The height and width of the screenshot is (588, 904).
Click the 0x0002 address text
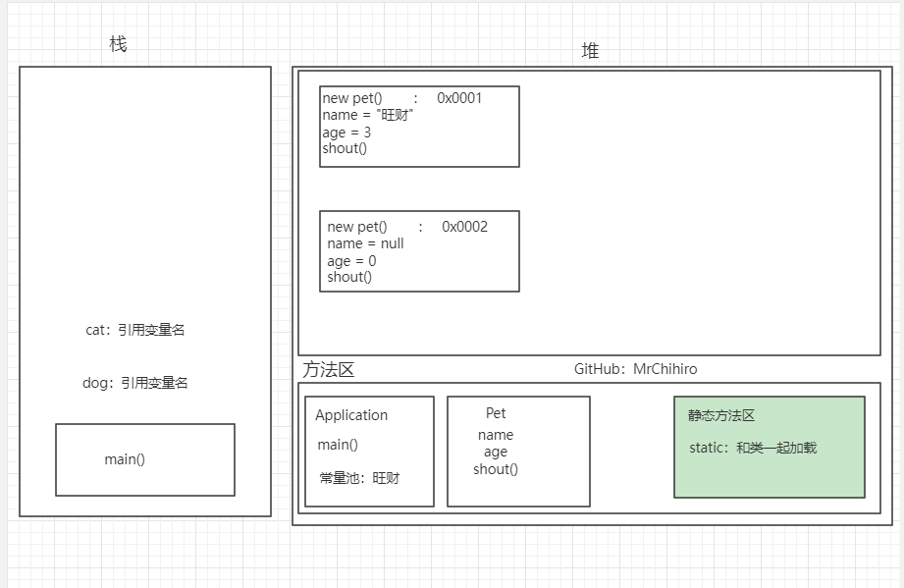(x=464, y=227)
